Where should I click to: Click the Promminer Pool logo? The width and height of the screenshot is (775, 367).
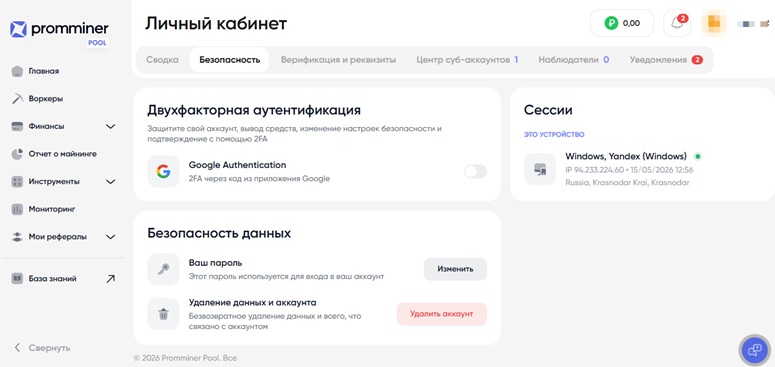point(59,33)
